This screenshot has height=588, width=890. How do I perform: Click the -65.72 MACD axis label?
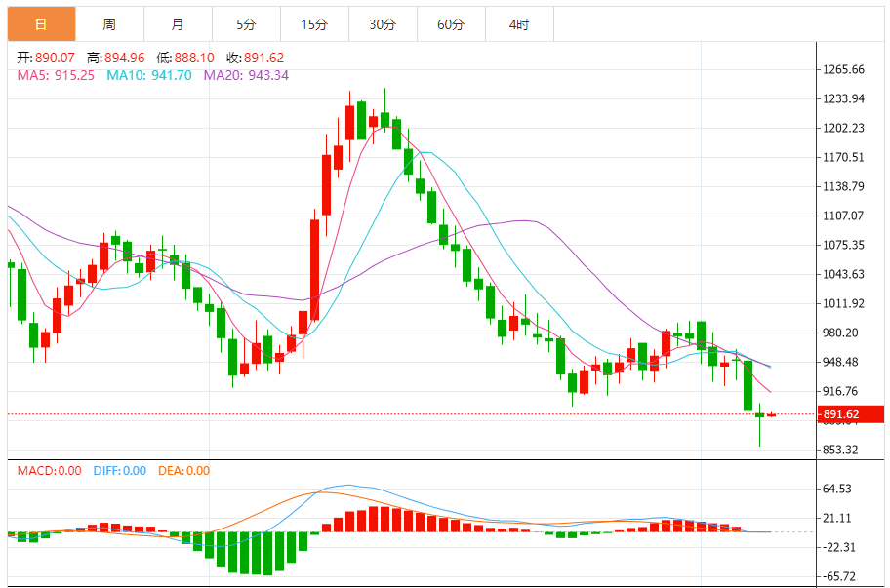839,576
